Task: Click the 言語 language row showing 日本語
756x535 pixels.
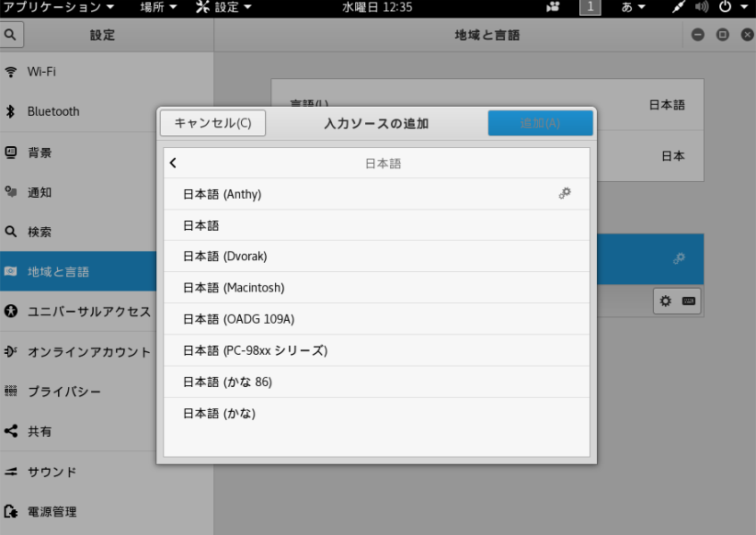Action: 487,105
